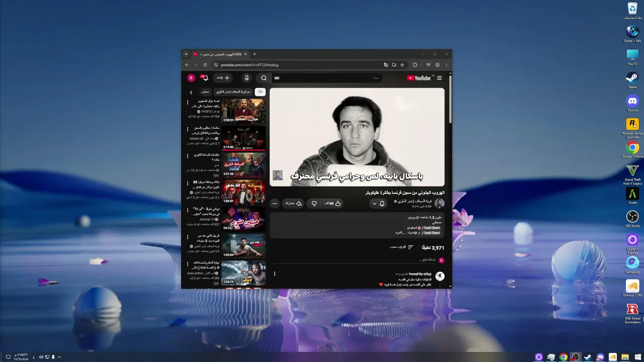The height and width of the screenshot is (362, 644).
Task: Click the youtube.com address bar
Action: pos(297,65)
